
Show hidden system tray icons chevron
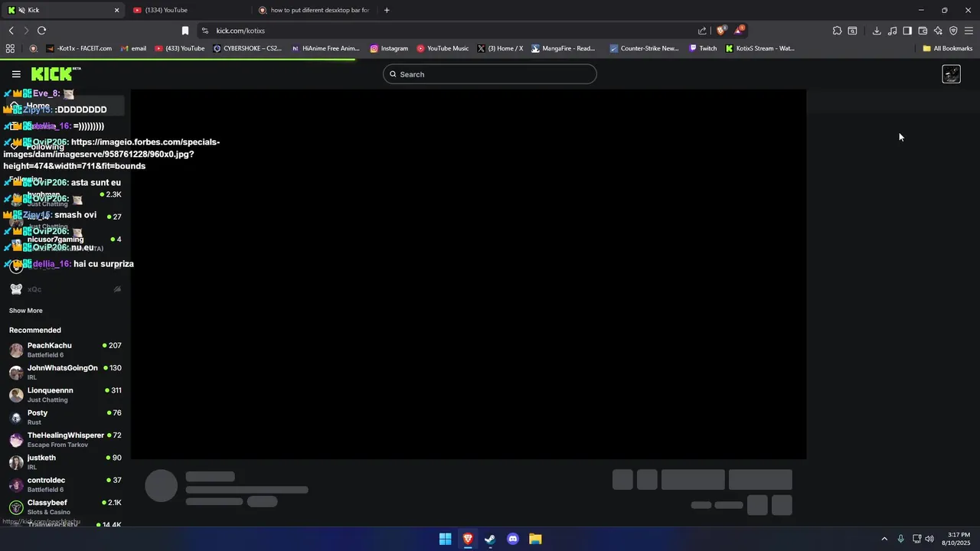884,539
